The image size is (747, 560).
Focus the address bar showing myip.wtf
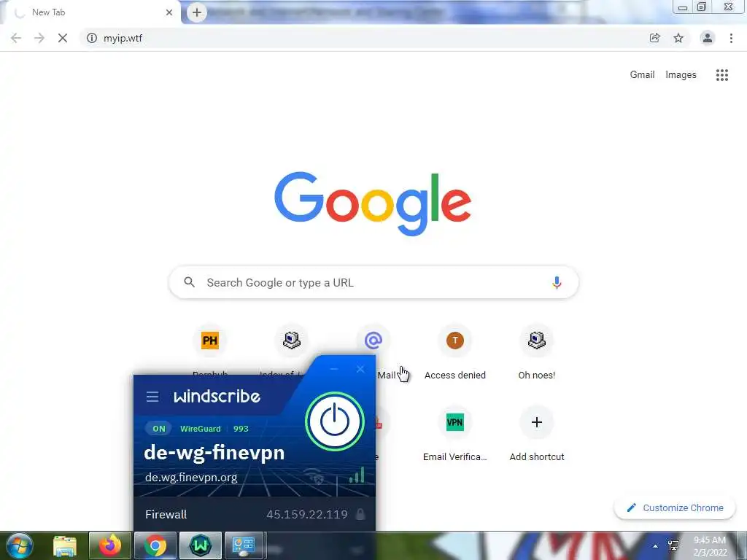[x=362, y=38]
